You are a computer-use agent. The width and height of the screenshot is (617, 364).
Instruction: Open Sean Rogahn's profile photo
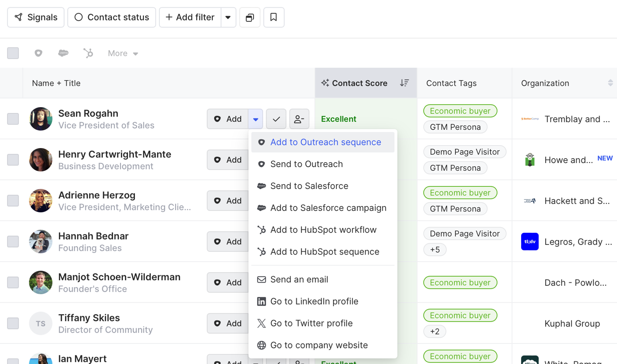pos(41,119)
